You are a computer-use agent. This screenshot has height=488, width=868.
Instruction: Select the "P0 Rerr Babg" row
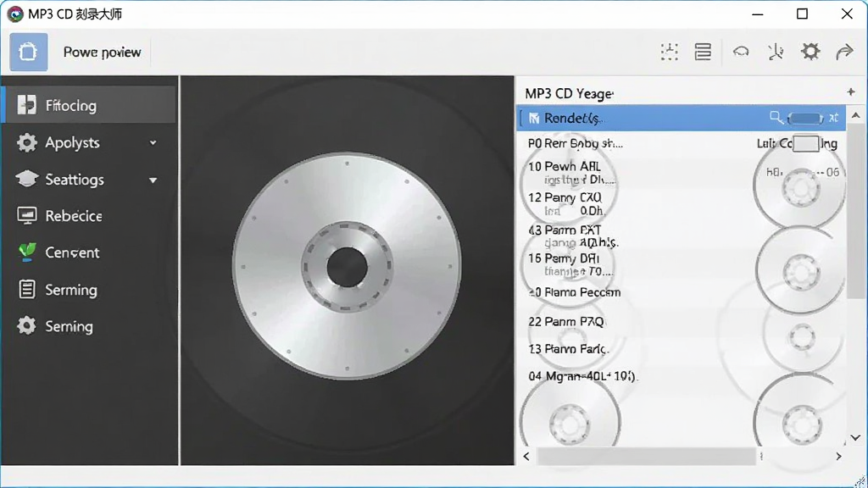point(576,143)
